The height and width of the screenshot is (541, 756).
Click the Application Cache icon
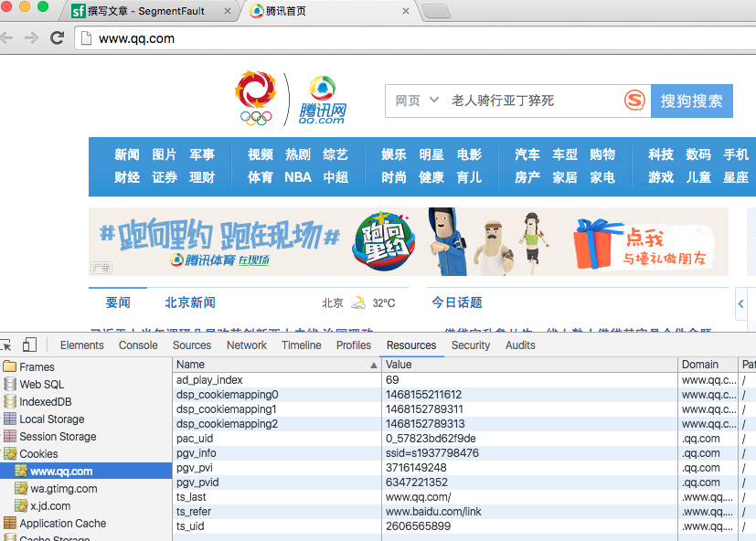pyautogui.click(x=10, y=523)
